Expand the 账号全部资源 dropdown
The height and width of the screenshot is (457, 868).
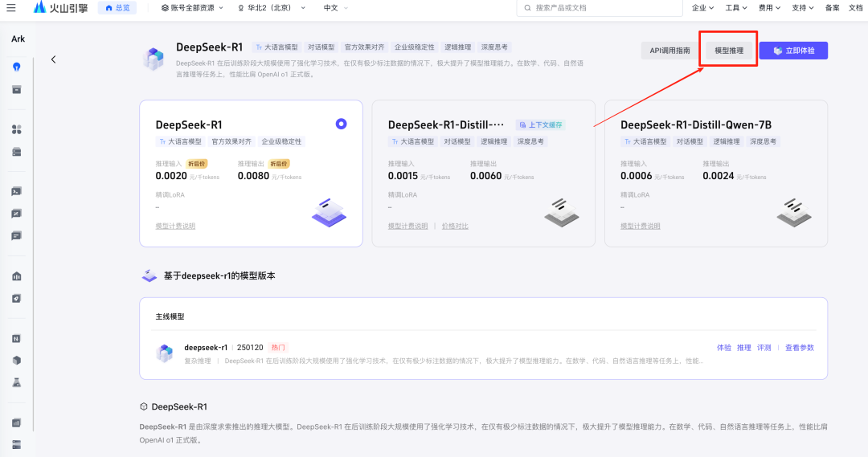coord(192,8)
